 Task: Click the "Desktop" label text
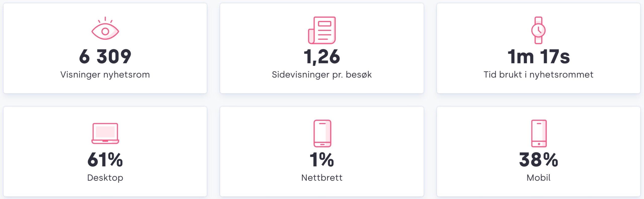point(105,178)
